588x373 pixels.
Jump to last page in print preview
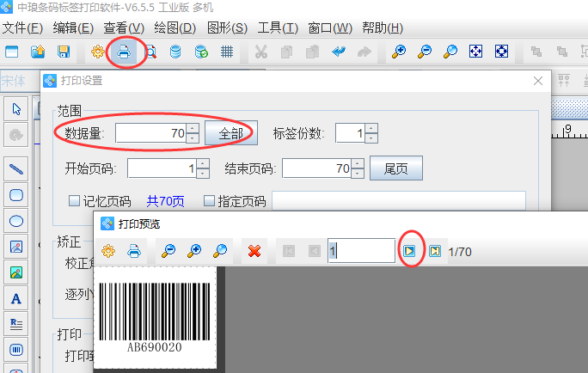pos(435,251)
